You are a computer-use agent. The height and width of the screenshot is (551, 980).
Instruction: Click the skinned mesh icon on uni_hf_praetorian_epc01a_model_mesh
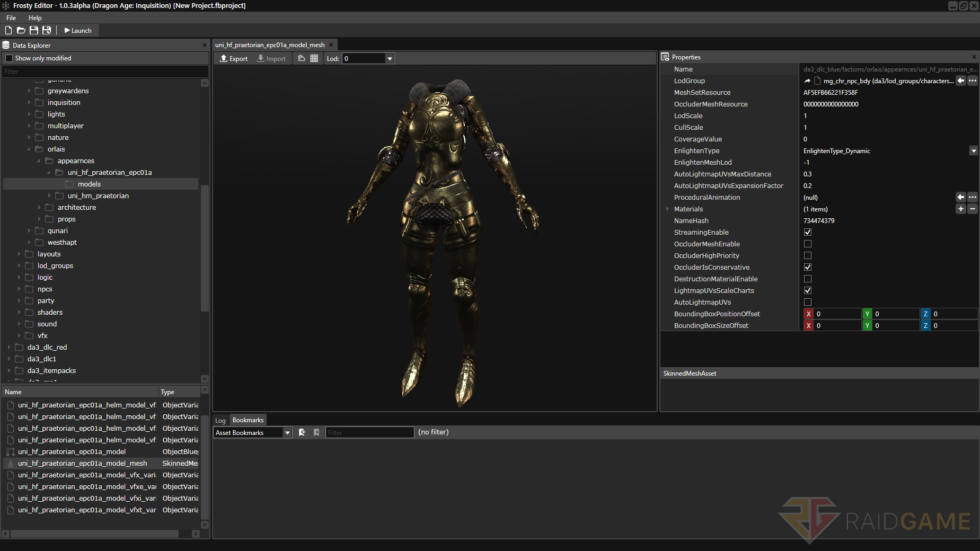pos(10,463)
